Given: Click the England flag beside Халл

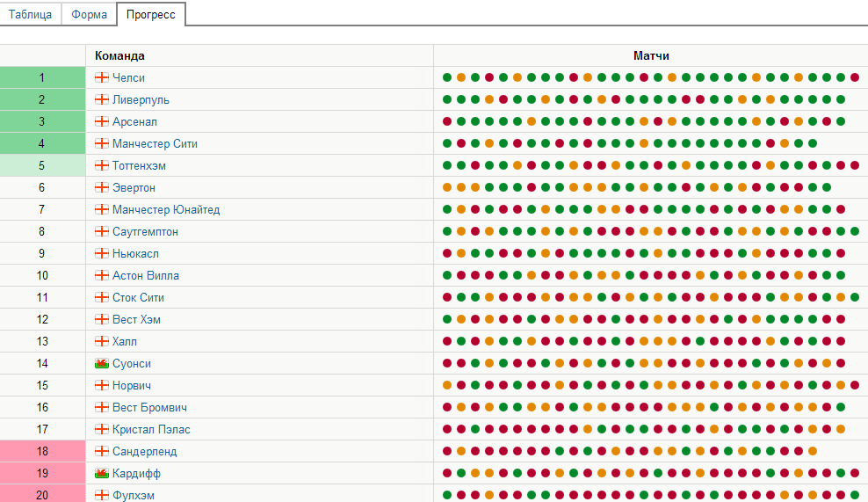Looking at the screenshot, I should pos(102,341).
